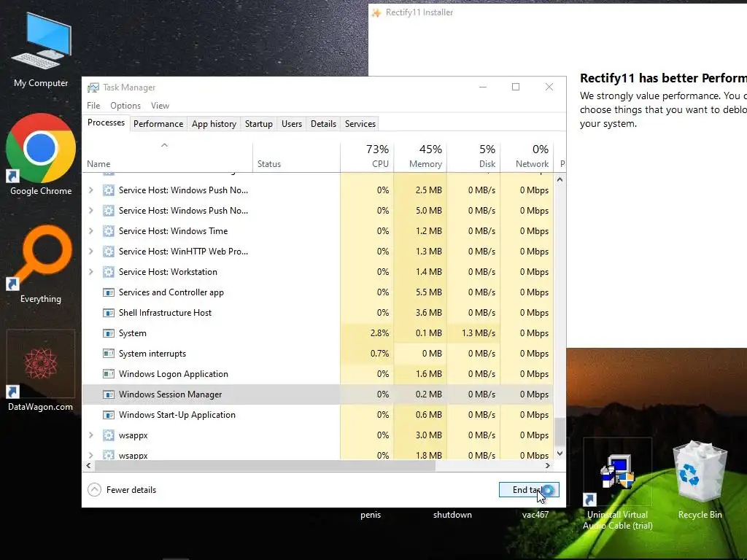
Task: Open the My Computer desktop icon
Action: pyautogui.click(x=41, y=50)
